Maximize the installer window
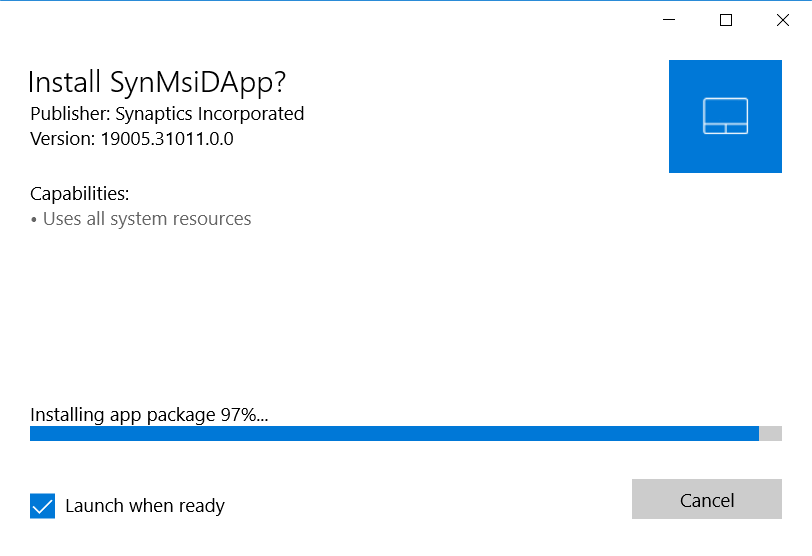Image resolution: width=812 pixels, height=556 pixels. pyautogui.click(x=726, y=20)
